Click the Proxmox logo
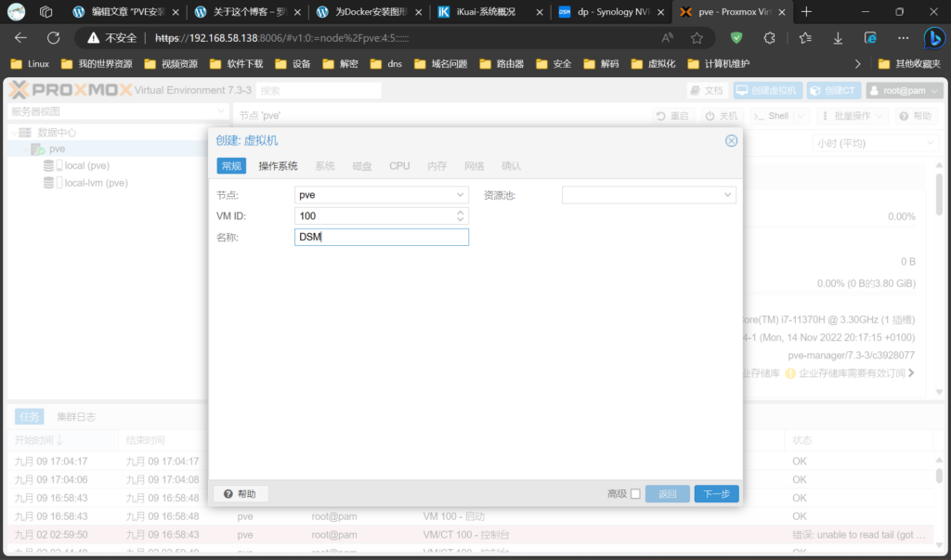Image resolution: width=951 pixels, height=560 pixels. click(x=69, y=90)
